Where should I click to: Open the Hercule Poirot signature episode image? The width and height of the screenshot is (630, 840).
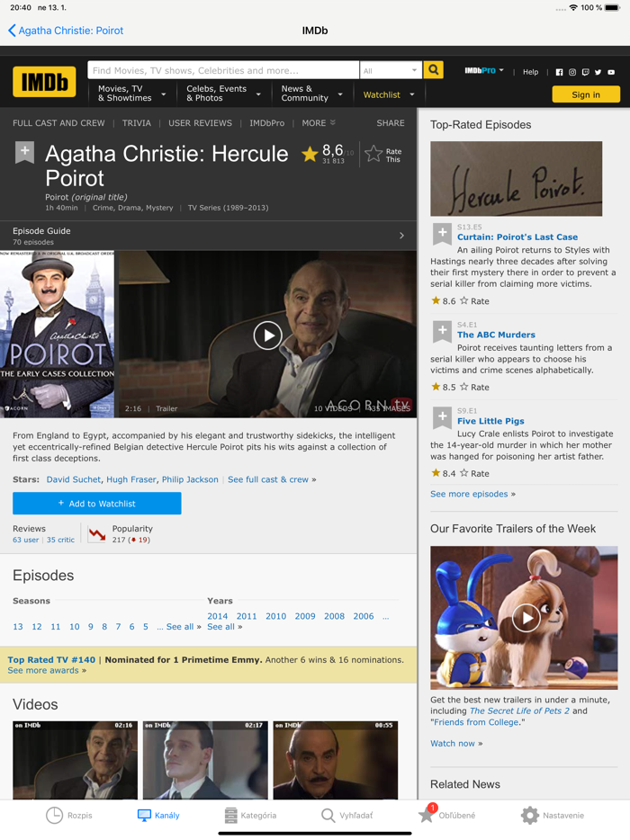click(517, 178)
